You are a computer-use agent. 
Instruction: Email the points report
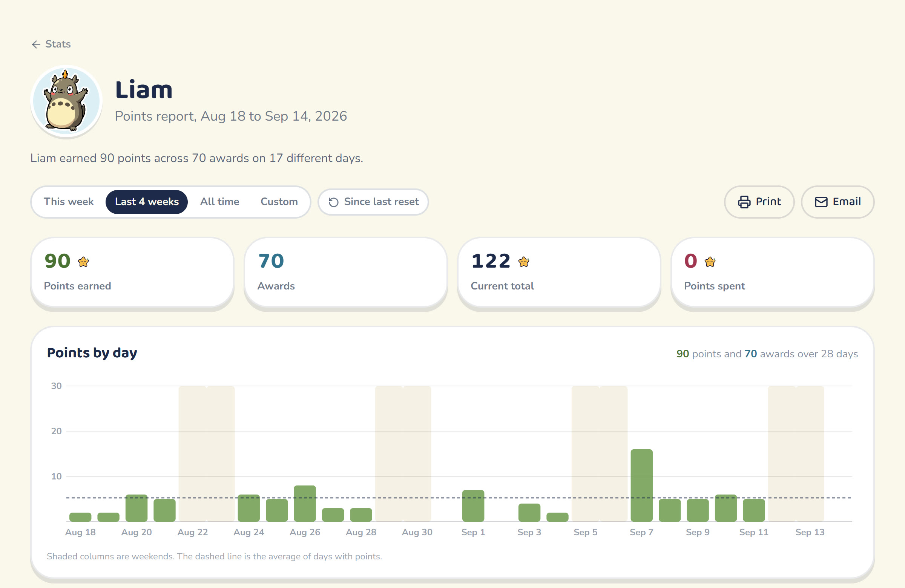[x=838, y=202]
